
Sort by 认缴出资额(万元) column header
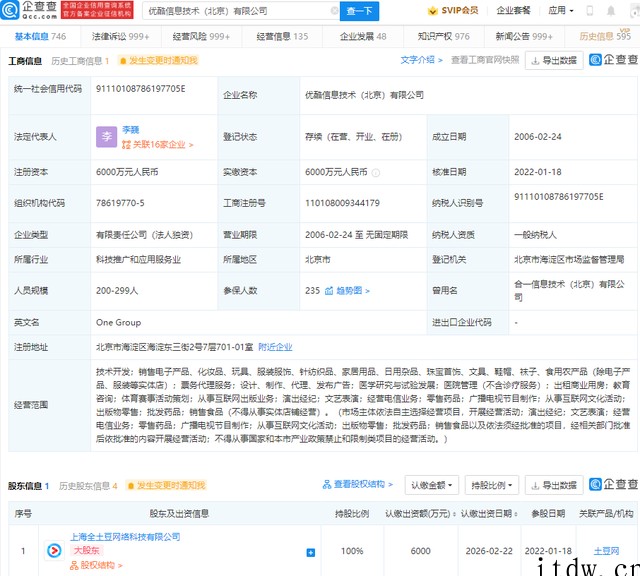[420, 514]
